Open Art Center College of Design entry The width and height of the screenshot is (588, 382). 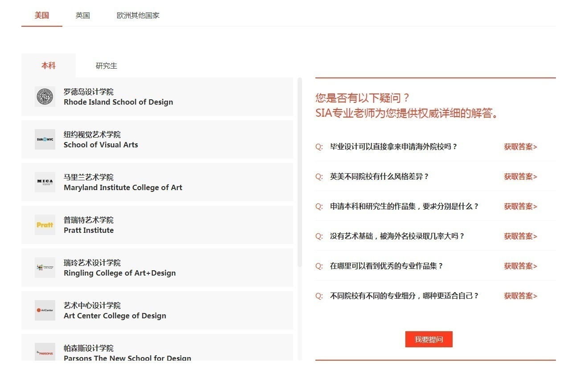(x=157, y=310)
